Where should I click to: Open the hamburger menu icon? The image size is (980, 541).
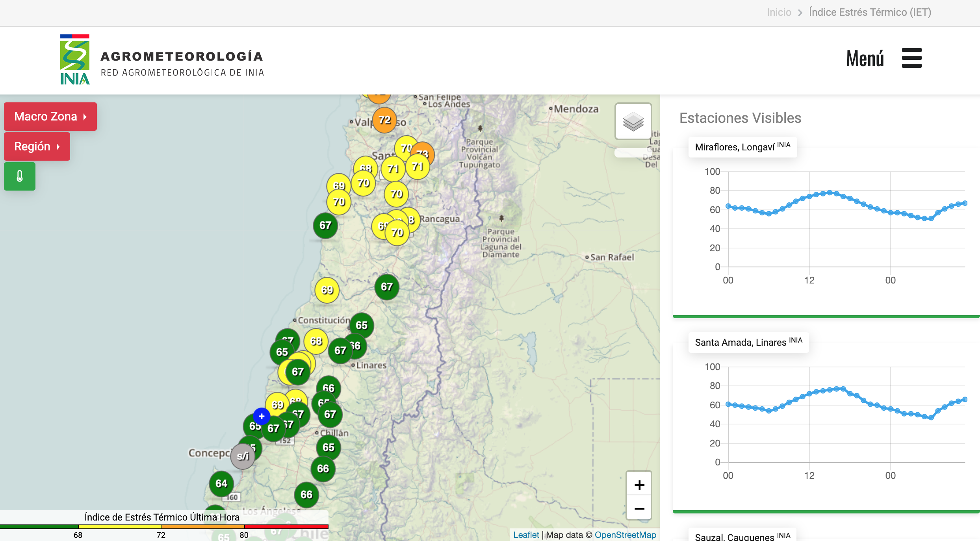912,58
